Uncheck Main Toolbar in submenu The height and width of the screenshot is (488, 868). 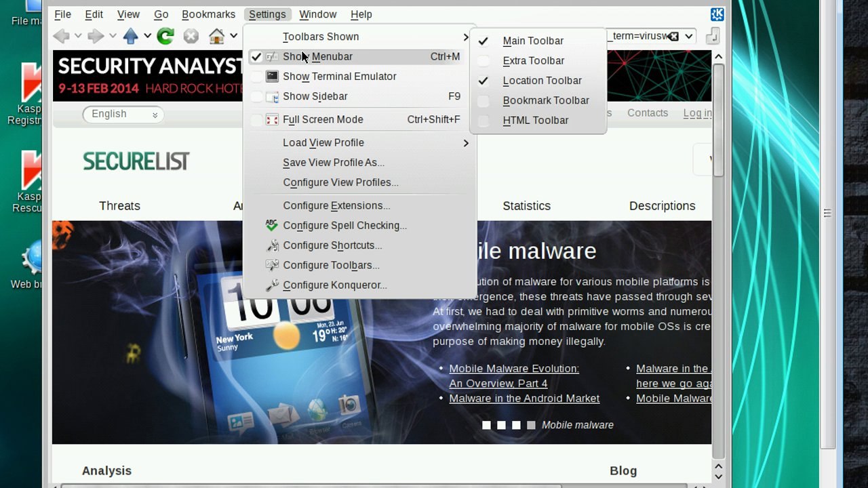pyautogui.click(x=484, y=41)
